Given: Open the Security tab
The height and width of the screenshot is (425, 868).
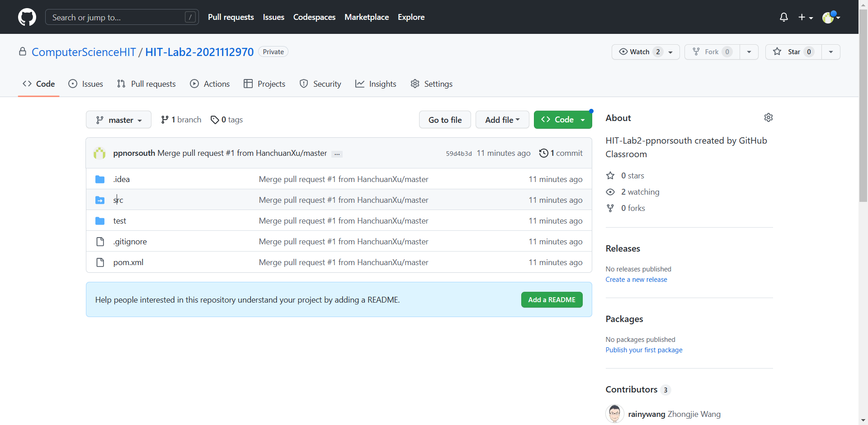Looking at the screenshot, I should [321, 84].
